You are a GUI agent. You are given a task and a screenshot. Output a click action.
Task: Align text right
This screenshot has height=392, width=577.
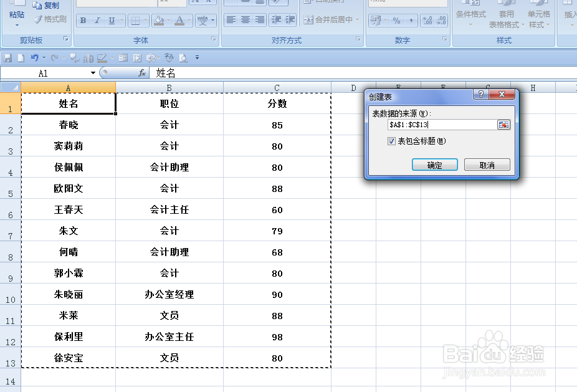(259, 19)
